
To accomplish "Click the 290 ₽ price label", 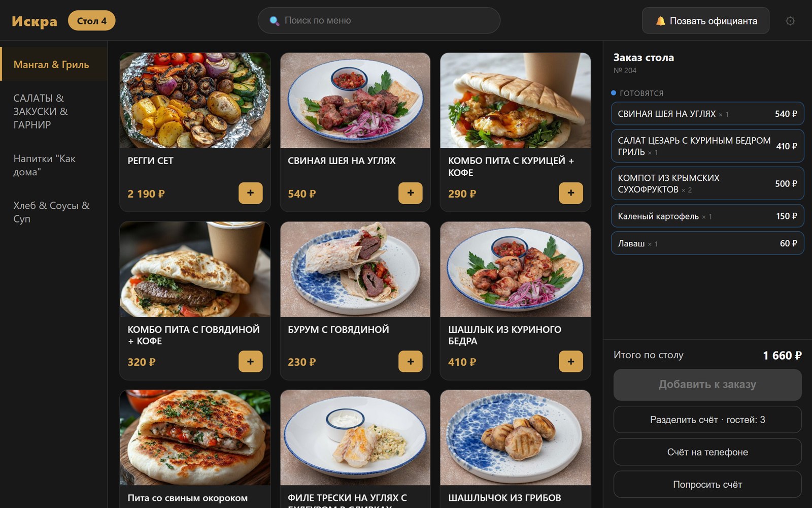I will click(462, 194).
